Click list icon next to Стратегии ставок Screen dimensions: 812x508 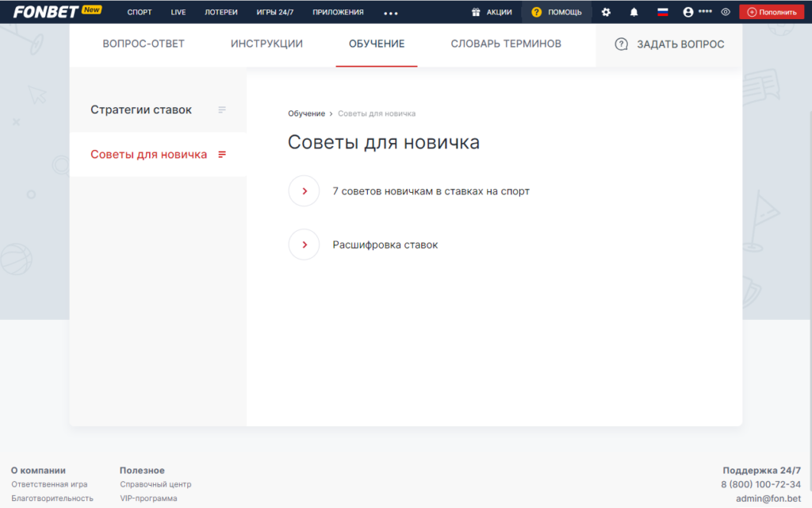(222, 110)
